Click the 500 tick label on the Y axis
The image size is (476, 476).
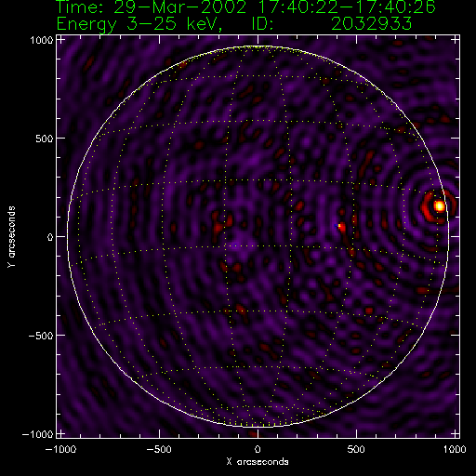(x=44, y=139)
